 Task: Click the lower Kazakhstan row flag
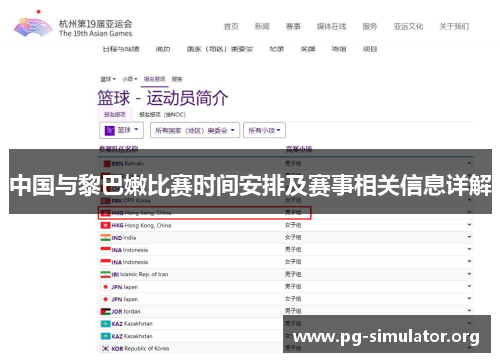coord(105,336)
